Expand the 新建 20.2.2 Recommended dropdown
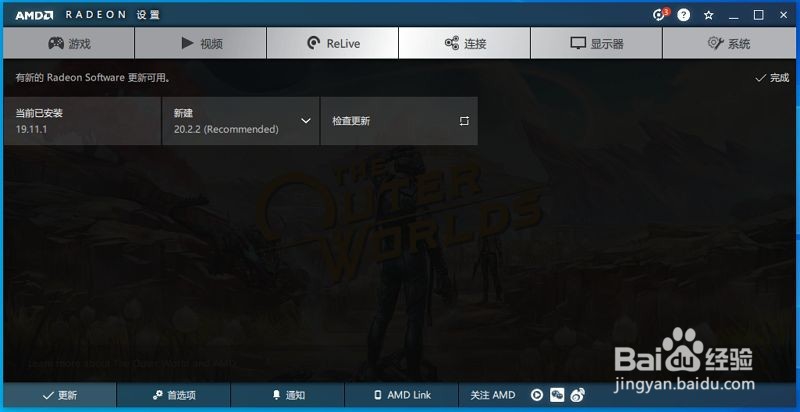This screenshot has height=412, width=800. point(241,121)
